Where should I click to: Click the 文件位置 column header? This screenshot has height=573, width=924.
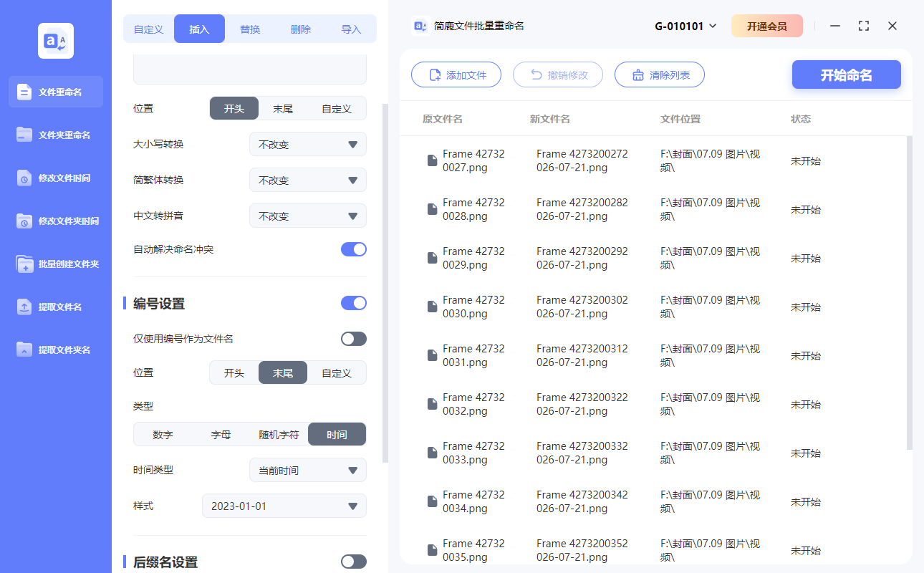[680, 119]
